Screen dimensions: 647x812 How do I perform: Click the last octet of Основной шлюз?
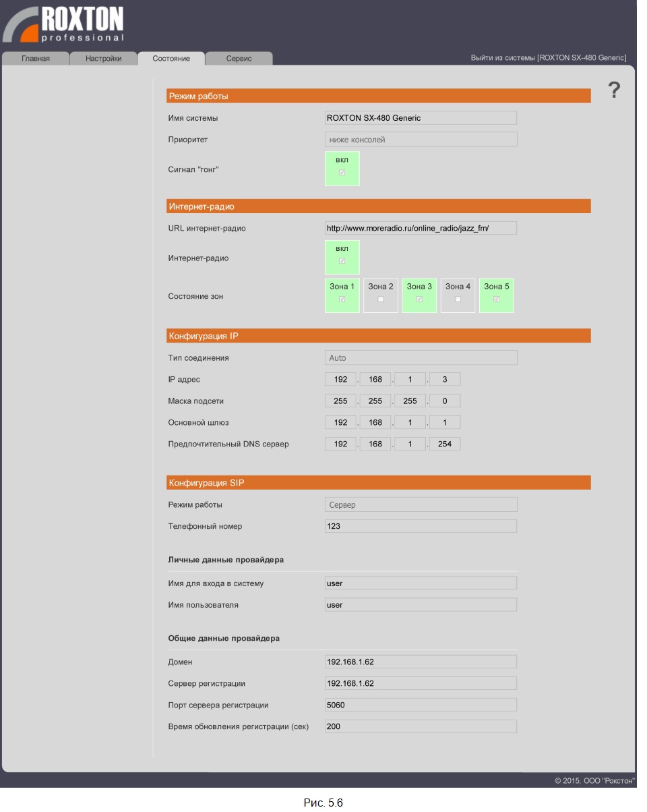pyautogui.click(x=445, y=422)
